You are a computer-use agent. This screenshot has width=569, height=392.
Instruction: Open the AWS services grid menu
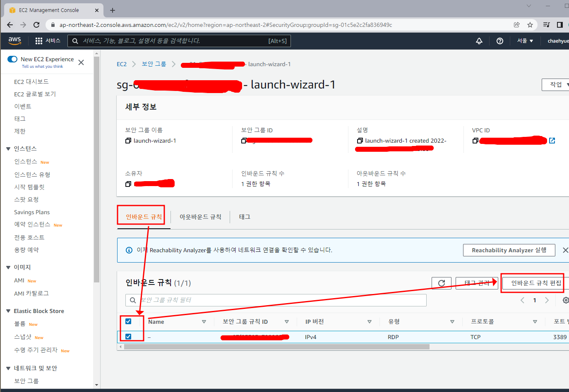coord(38,41)
